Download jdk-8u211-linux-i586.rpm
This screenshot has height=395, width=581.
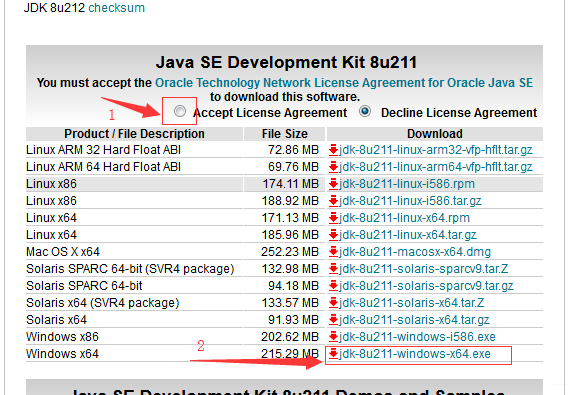click(407, 184)
